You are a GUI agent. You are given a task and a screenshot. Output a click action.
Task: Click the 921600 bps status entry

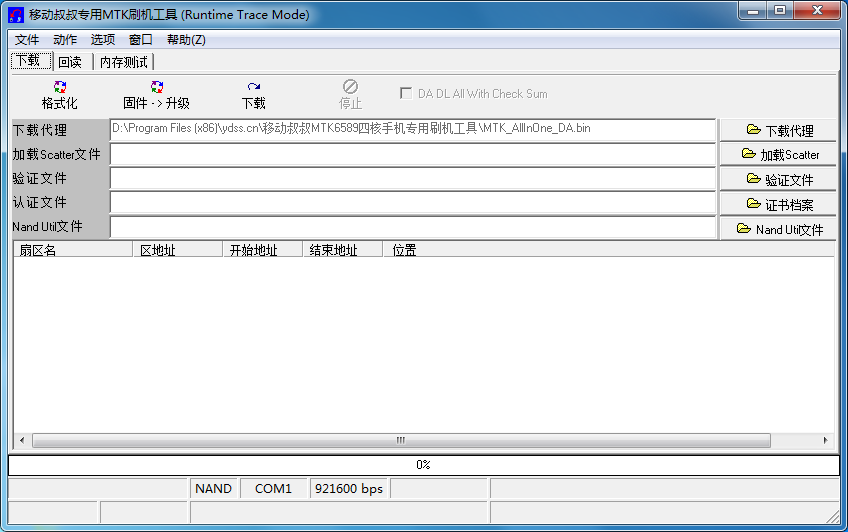pyautogui.click(x=349, y=489)
